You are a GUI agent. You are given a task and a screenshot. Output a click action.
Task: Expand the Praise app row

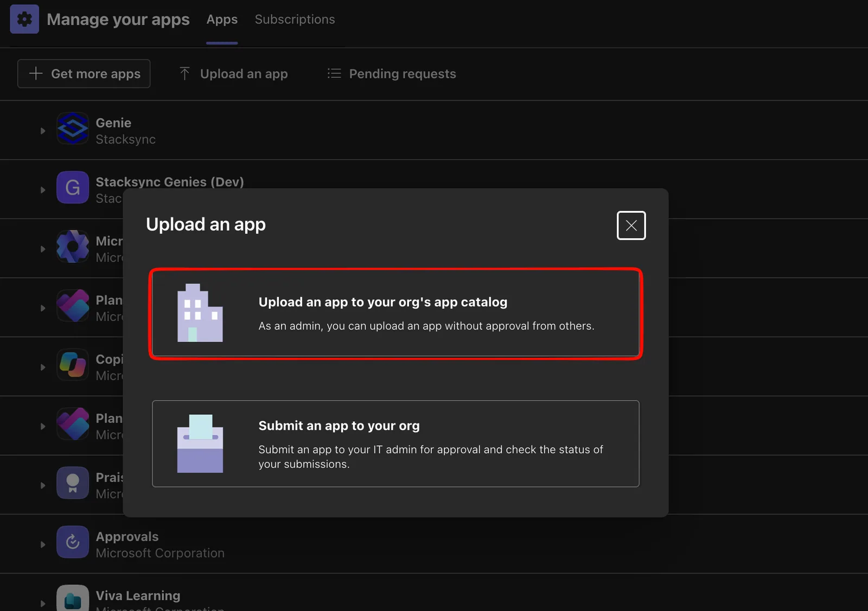tap(43, 485)
